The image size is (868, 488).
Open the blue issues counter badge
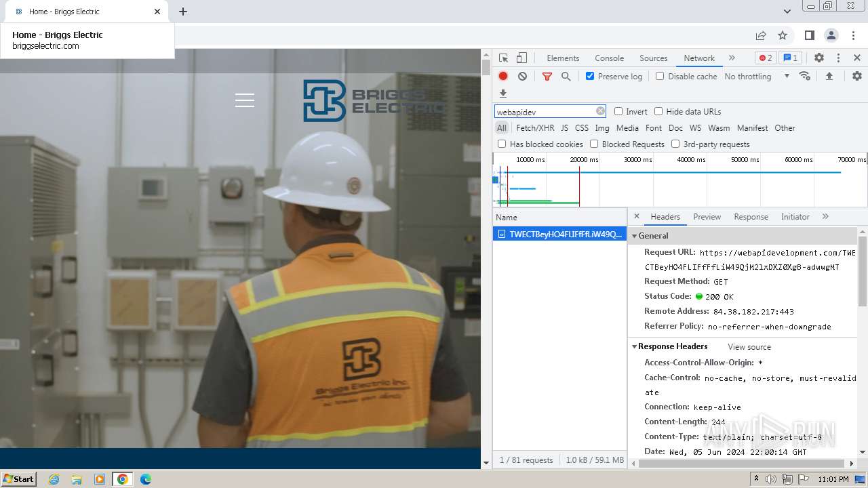(789, 58)
